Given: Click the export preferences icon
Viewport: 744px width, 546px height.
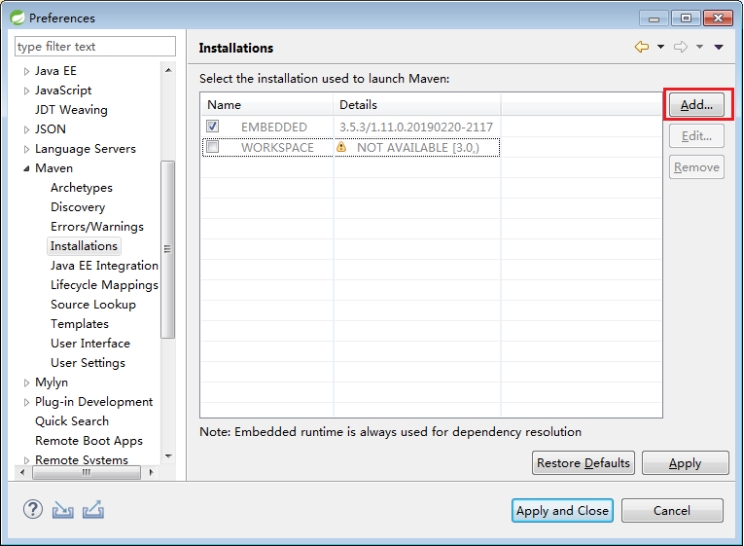Looking at the screenshot, I should click(x=93, y=509).
